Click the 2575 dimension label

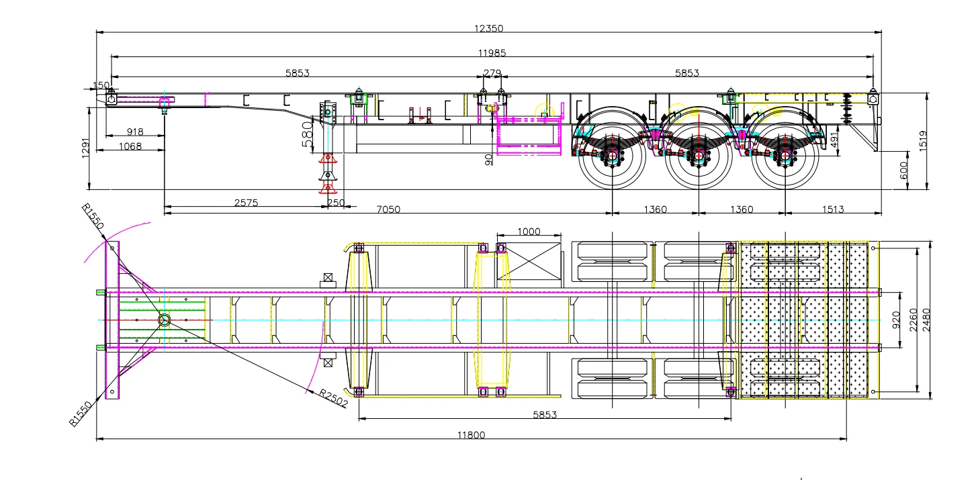tap(247, 202)
